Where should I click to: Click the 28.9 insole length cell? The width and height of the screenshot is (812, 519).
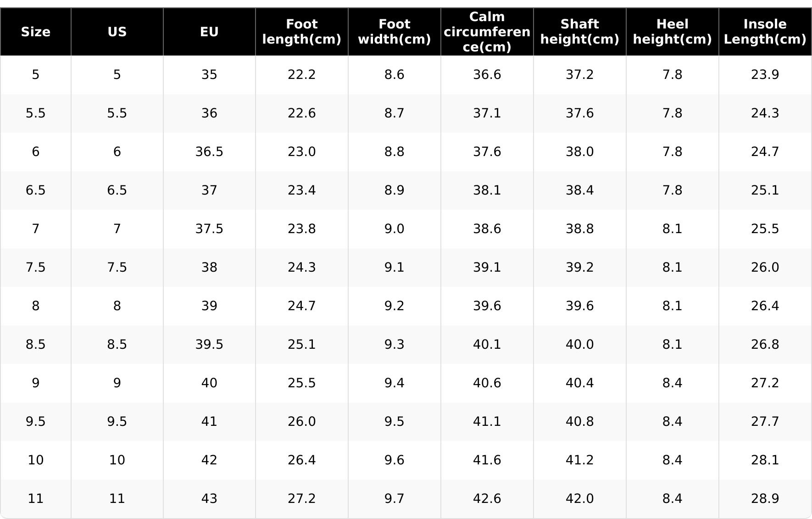[765, 498]
